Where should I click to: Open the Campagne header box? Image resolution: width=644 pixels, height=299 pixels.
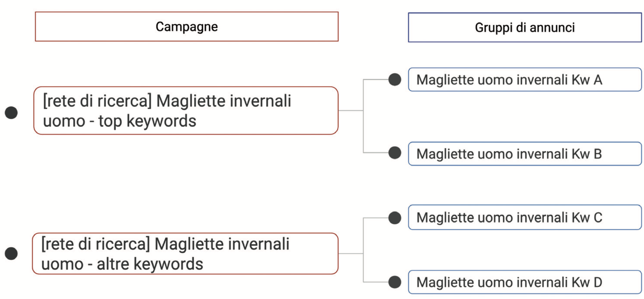[187, 26]
